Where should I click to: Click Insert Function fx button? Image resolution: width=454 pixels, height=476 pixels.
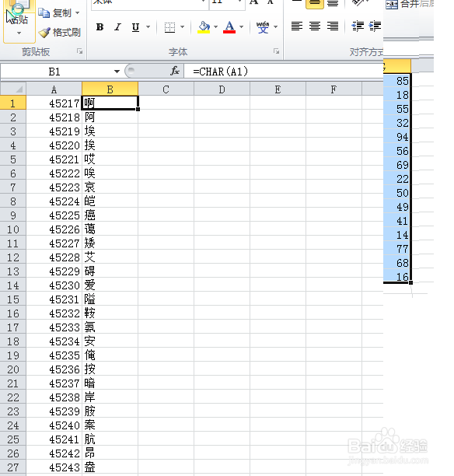pos(174,72)
